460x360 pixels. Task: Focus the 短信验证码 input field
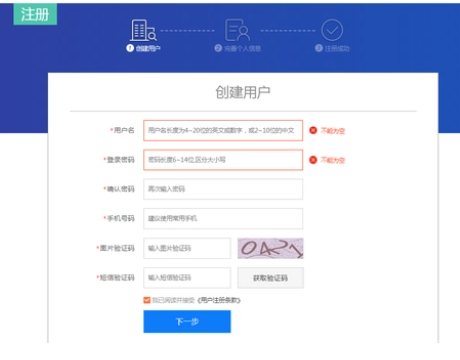[187, 277]
